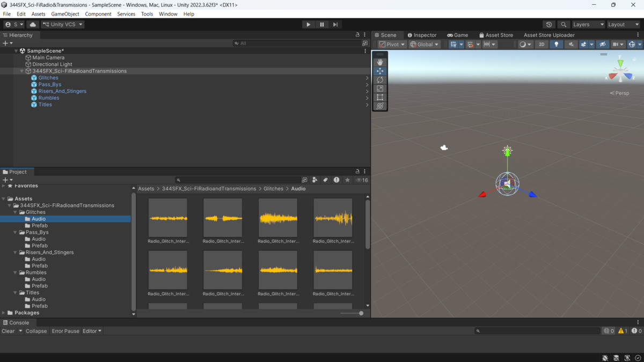The width and height of the screenshot is (644, 362).
Task: Open the Scene view panel three-dot menu
Action: click(x=638, y=35)
